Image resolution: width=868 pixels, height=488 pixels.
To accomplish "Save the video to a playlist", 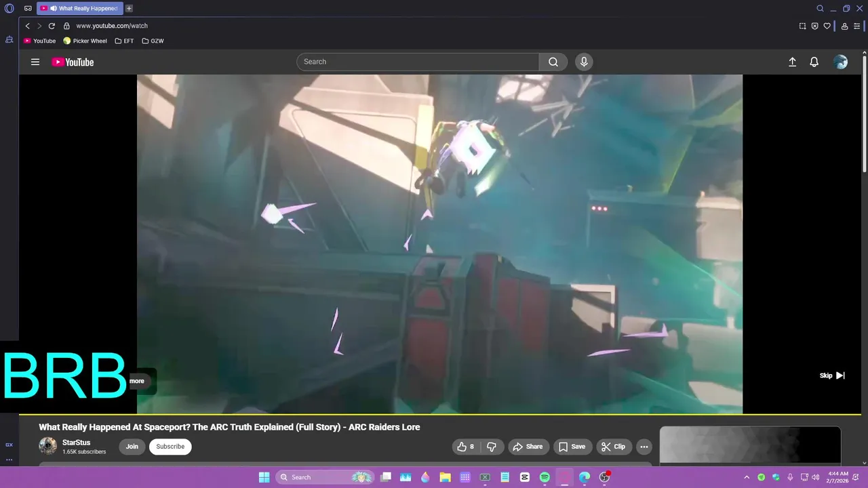I will (572, 447).
